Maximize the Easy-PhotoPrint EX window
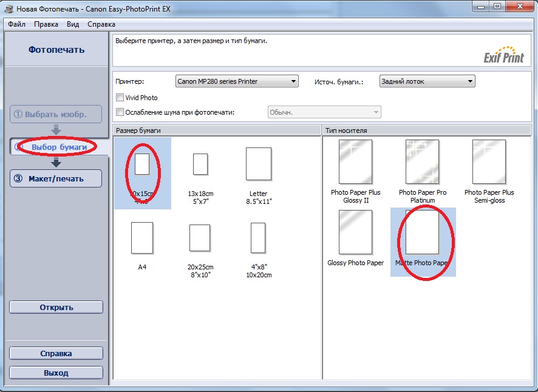 [x=497, y=7]
